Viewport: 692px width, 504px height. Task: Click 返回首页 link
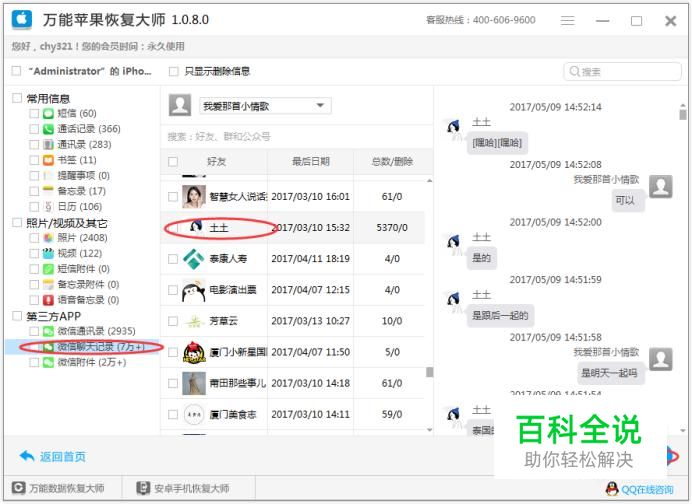click(63, 456)
